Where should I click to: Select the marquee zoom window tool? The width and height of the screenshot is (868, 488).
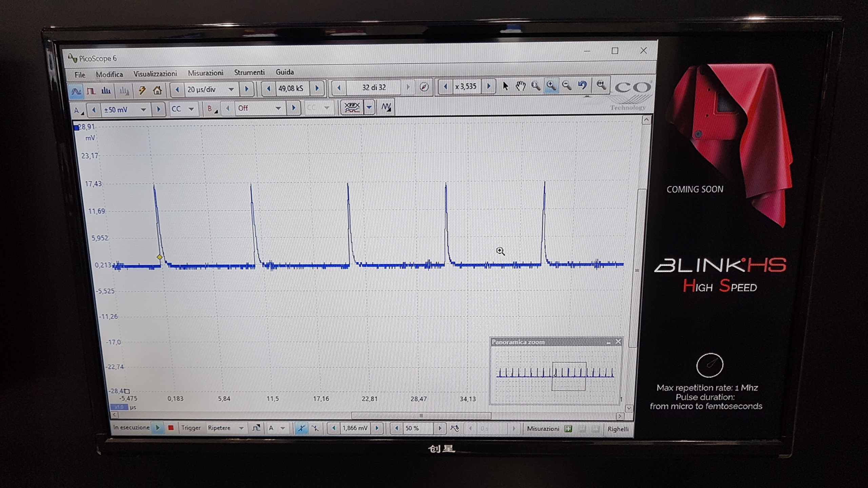pos(536,86)
